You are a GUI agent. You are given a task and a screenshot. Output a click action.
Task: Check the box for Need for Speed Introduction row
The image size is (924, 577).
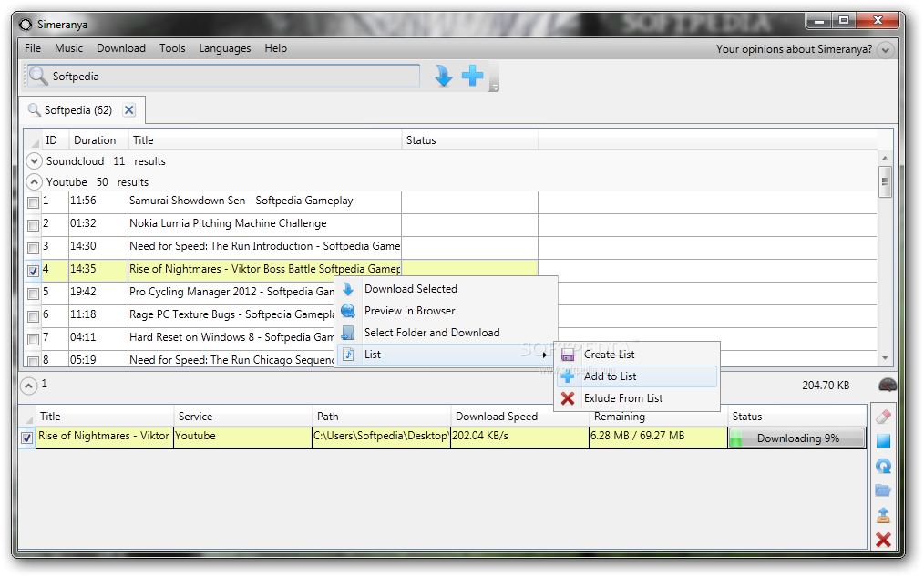coord(33,248)
